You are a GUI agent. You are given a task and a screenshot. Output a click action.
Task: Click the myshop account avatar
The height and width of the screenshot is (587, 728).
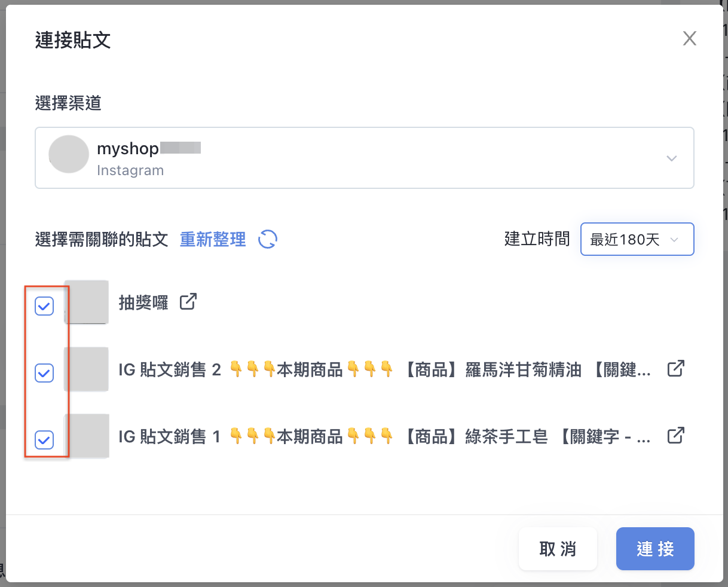(69, 154)
